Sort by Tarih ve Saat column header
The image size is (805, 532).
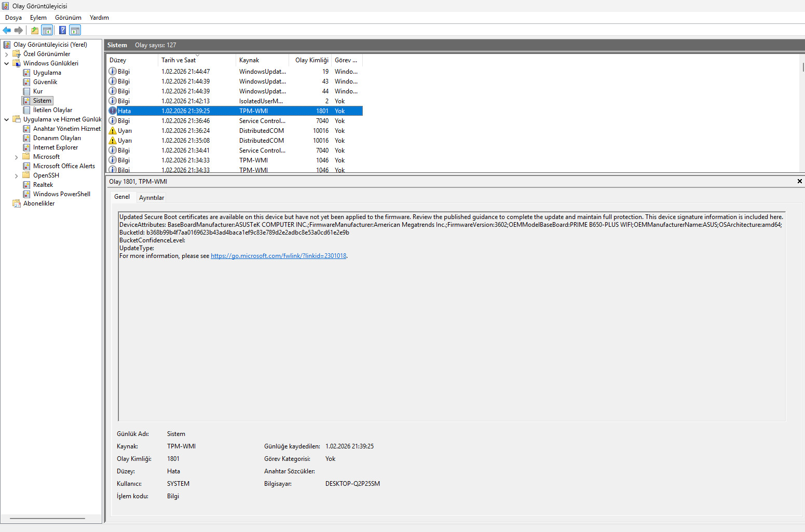click(x=197, y=60)
